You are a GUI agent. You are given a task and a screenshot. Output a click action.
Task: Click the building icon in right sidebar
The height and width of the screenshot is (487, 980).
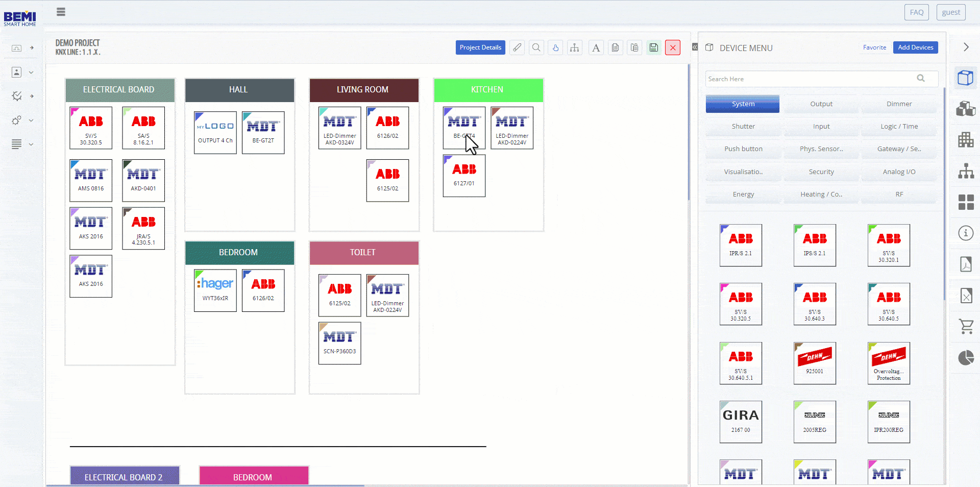click(x=966, y=139)
